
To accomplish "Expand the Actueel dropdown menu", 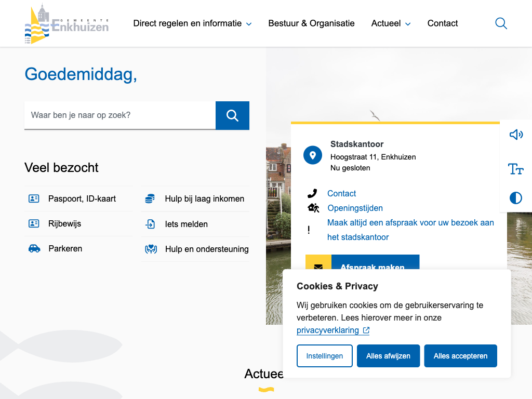I will pos(391,23).
